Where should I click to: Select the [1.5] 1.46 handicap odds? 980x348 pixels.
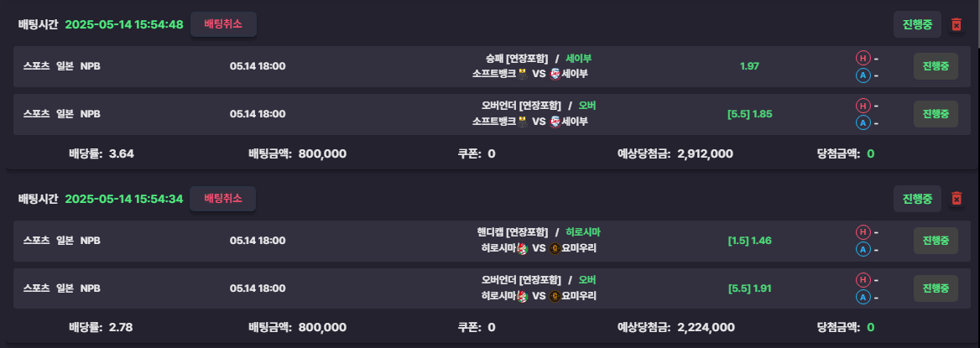pos(750,241)
